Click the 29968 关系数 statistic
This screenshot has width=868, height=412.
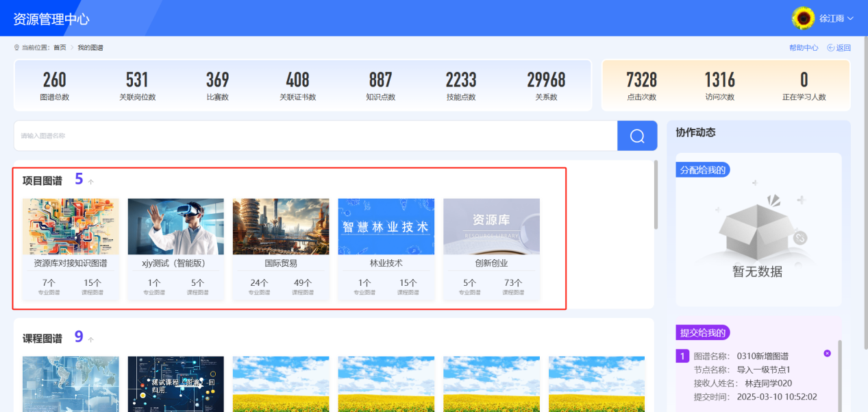coord(546,86)
